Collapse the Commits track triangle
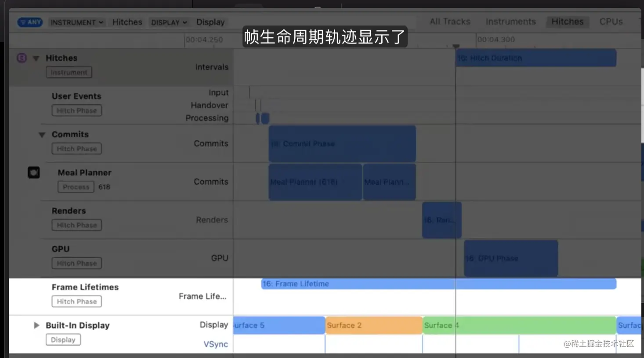This screenshot has height=358, width=644. 42,135
